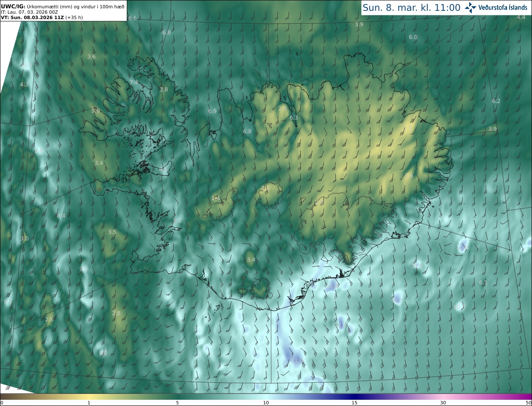The height and width of the screenshot is (406, 532).
Task: Click the '1' tick on the colour scale
Action: pos(89,403)
